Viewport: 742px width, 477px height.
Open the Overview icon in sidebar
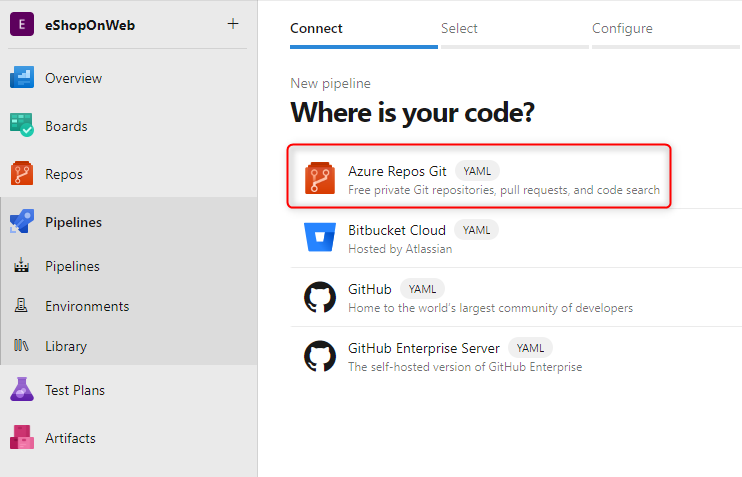[x=22, y=78]
